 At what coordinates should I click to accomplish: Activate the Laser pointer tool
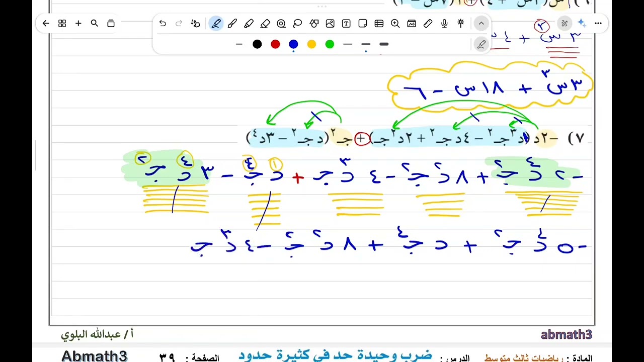[460, 23]
